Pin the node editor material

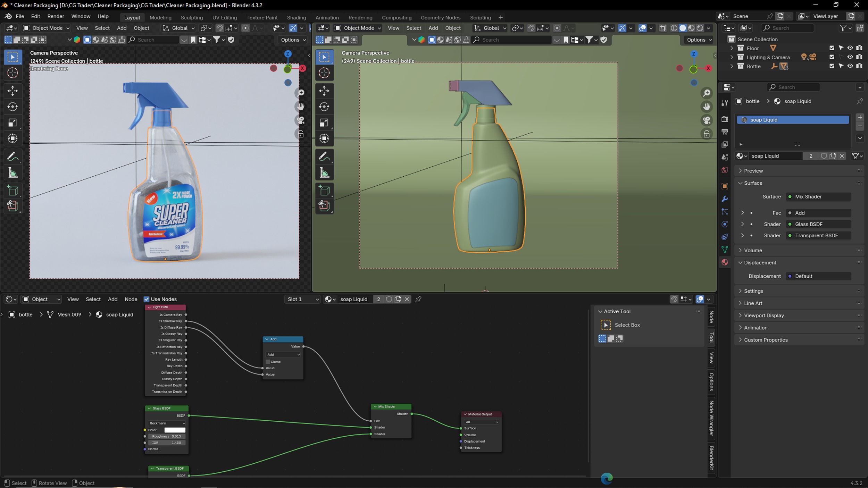pyautogui.click(x=418, y=299)
